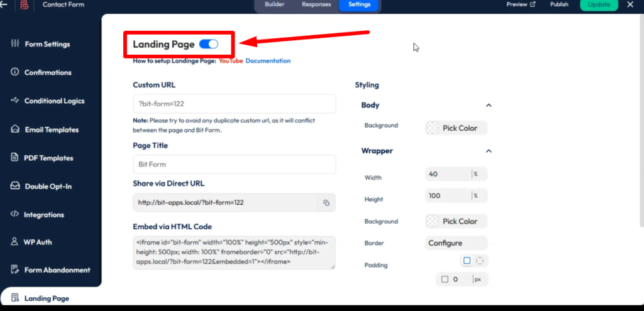Screen dimensions: 644x311
Task: Select individual sides padding mode icon
Action: tap(479, 261)
